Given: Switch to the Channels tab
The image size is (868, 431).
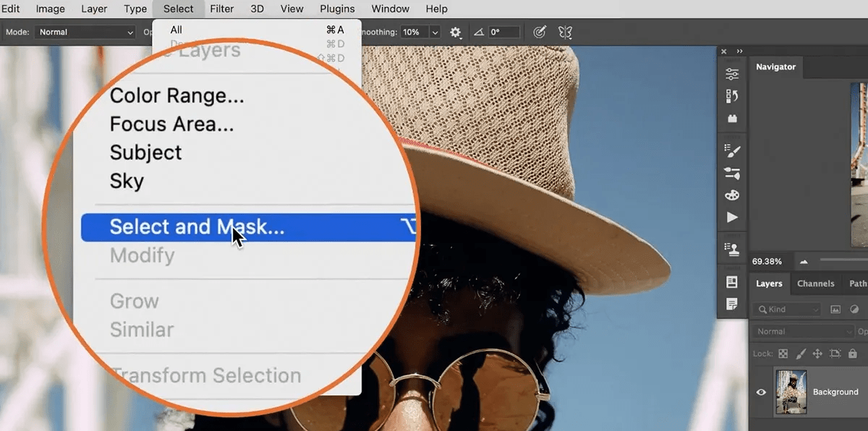Looking at the screenshot, I should [816, 283].
